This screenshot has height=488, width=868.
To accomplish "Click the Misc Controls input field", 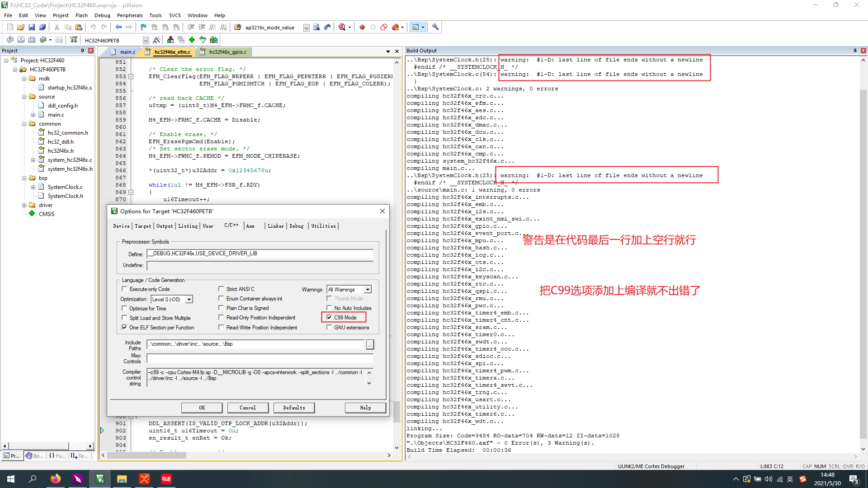I will pyautogui.click(x=260, y=359).
